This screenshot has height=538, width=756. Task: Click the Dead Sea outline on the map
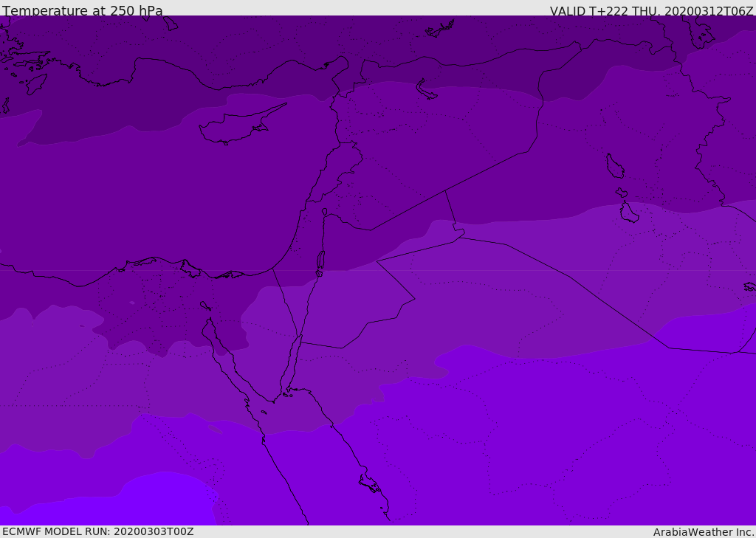click(320, 261)
